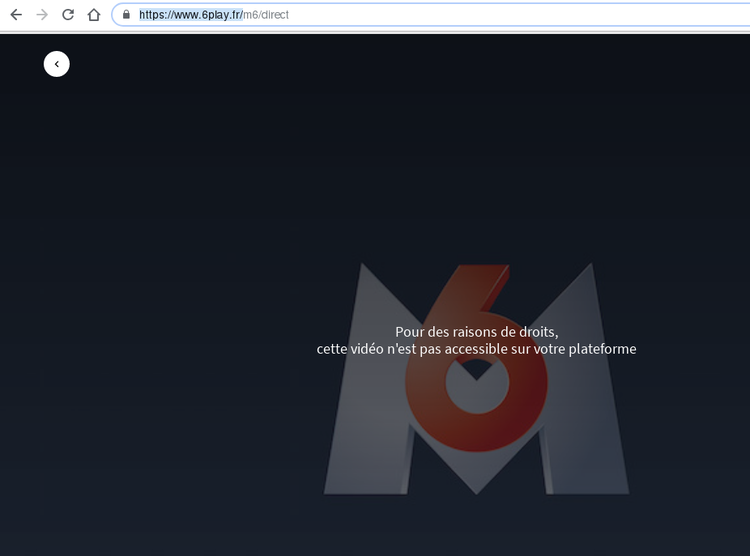Click "cette vidéo n'est pas accessible sur votre plateforme"
The height and width of the screenshot is (556, 750).
coord(476,349)
